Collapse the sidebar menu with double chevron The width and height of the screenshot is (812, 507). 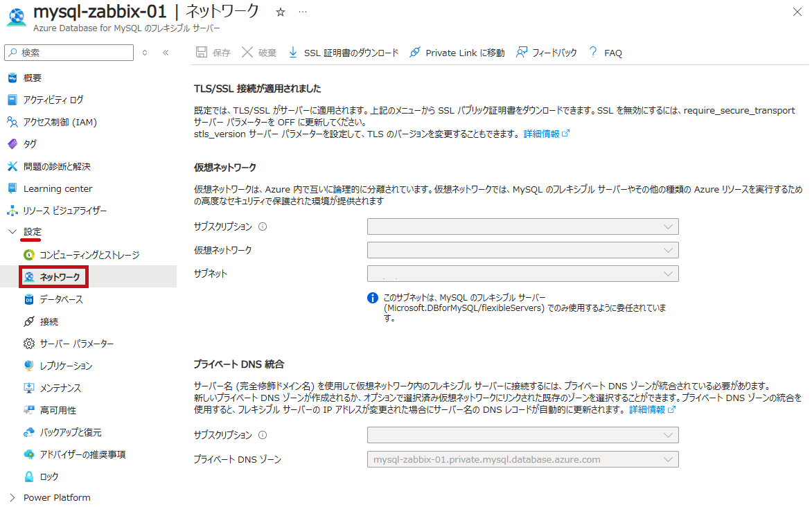click(166, 53)
